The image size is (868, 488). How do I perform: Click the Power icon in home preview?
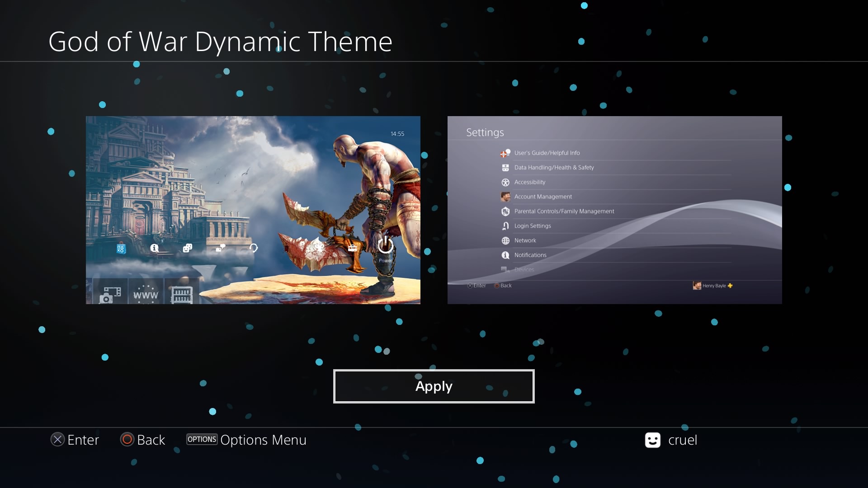pyautogui.click(x=385, y=245)
